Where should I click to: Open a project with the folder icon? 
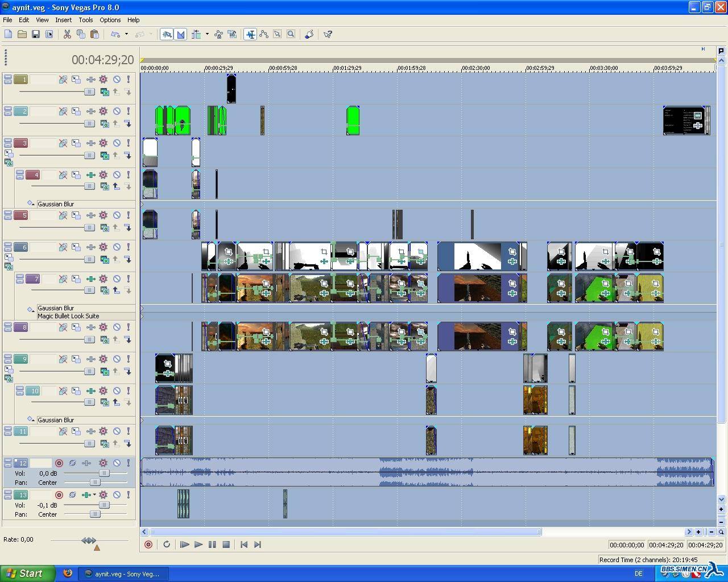pos(22,34)
